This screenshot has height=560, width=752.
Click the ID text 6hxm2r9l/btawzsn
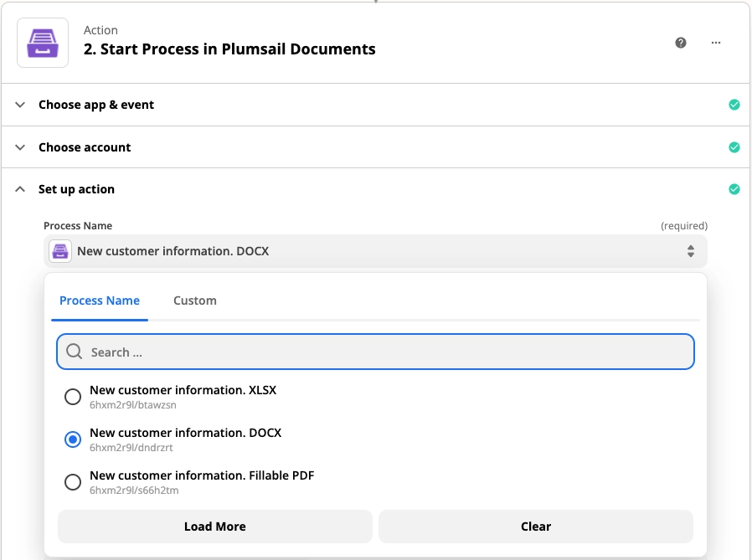pos(133,404)
